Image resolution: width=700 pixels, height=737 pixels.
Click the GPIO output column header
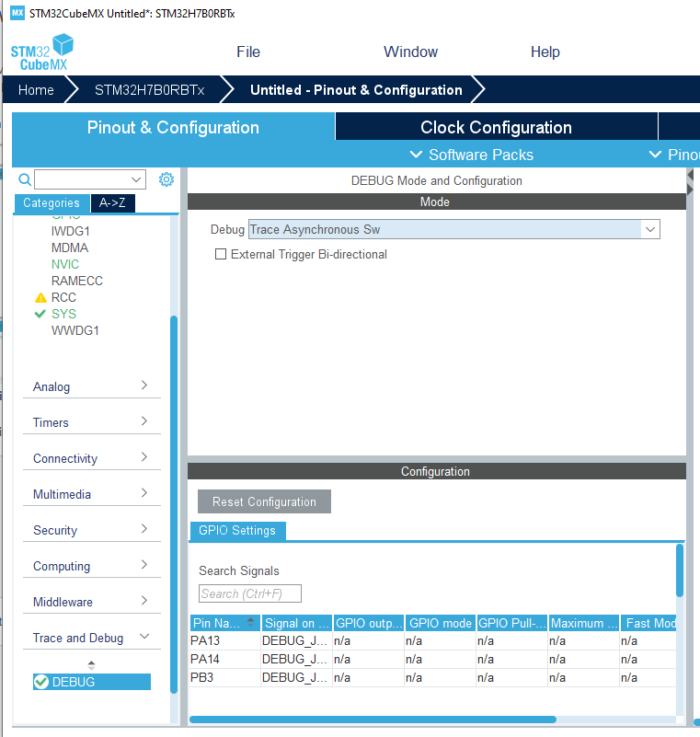[x=369, y=623]
